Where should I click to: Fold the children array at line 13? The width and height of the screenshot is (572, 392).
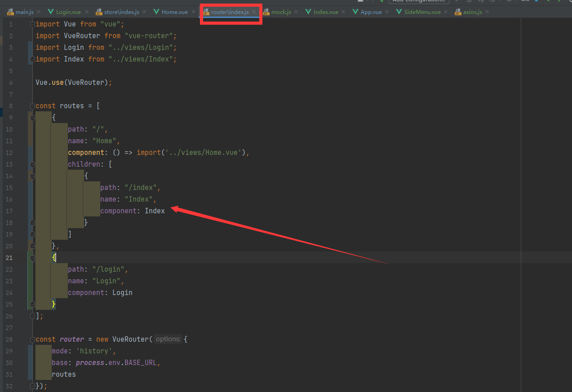32,164
